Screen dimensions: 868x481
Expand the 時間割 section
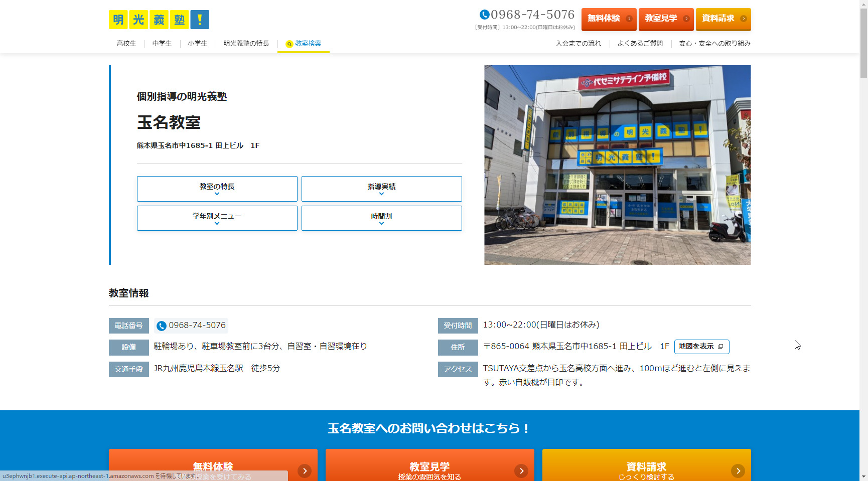pos(382,218)
